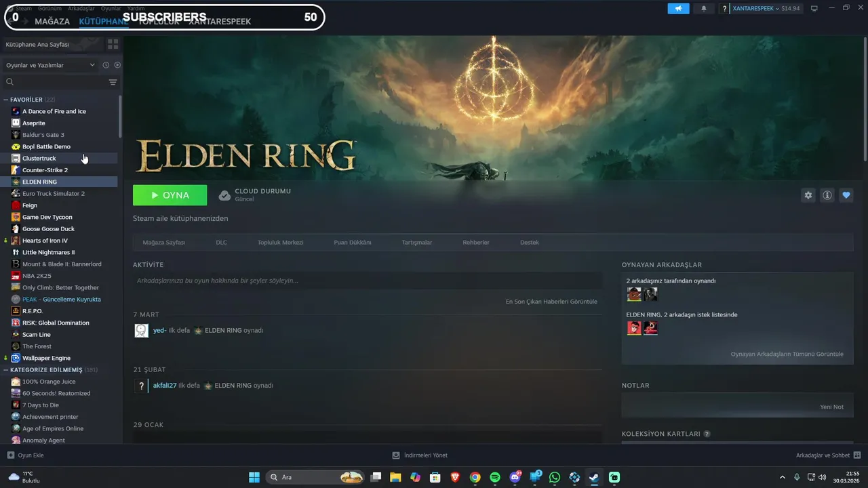Viewport: 868px width, 488px height.
Task: Click En Son Çıkan Haberleri Görüntüle
Action: 551,302
